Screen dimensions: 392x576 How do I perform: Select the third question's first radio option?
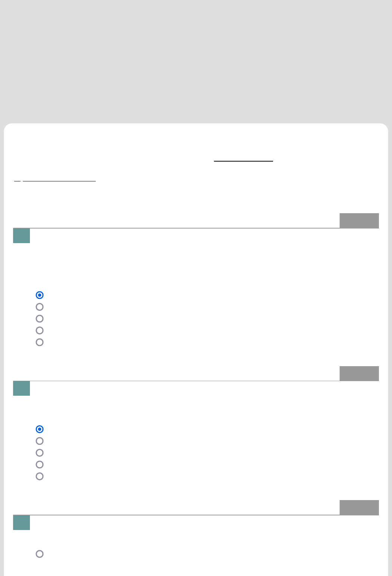click(x=40, y=554)
